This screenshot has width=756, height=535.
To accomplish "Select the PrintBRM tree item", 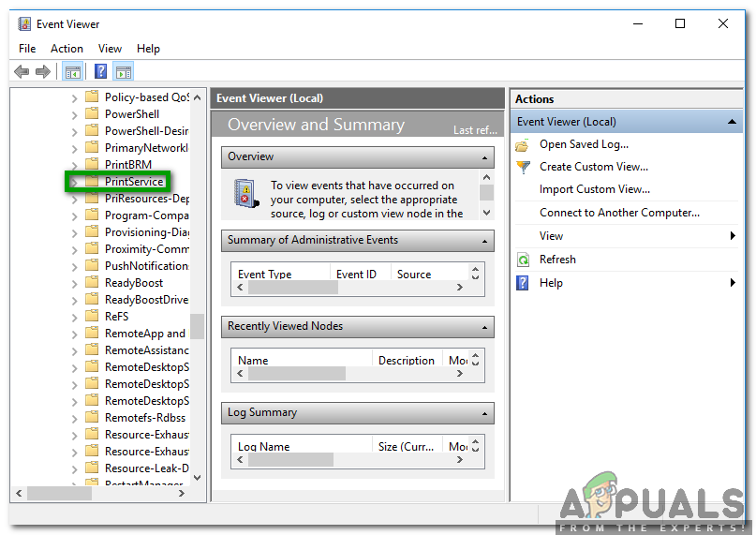I will tap(128, 165).
